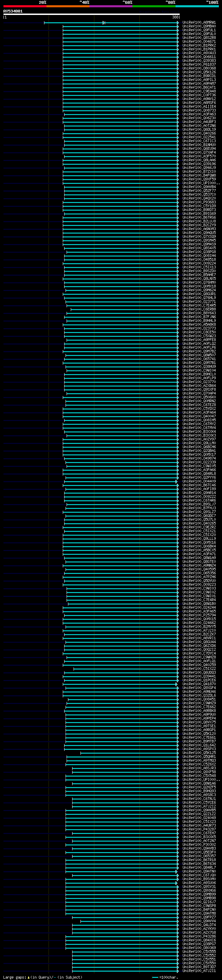Open hit UniRef100_B9SLJ7
Screen dimensions: 222x980
[199, 504]
